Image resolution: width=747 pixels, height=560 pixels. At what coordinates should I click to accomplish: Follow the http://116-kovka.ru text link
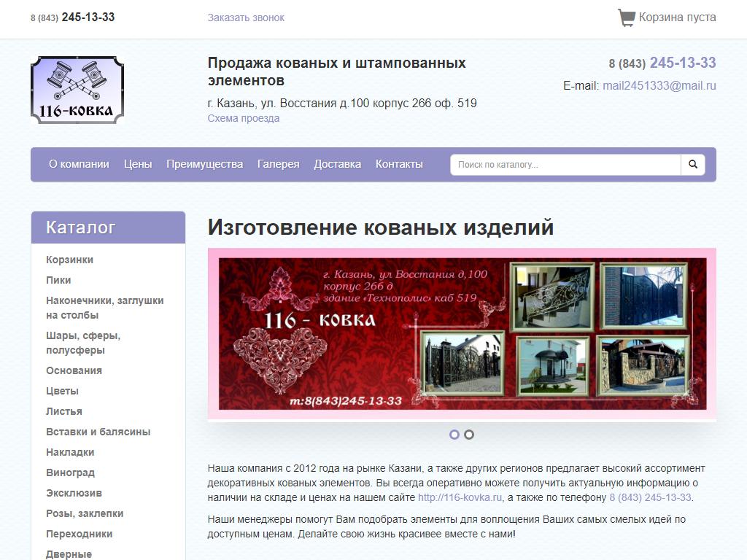[460, 497]
